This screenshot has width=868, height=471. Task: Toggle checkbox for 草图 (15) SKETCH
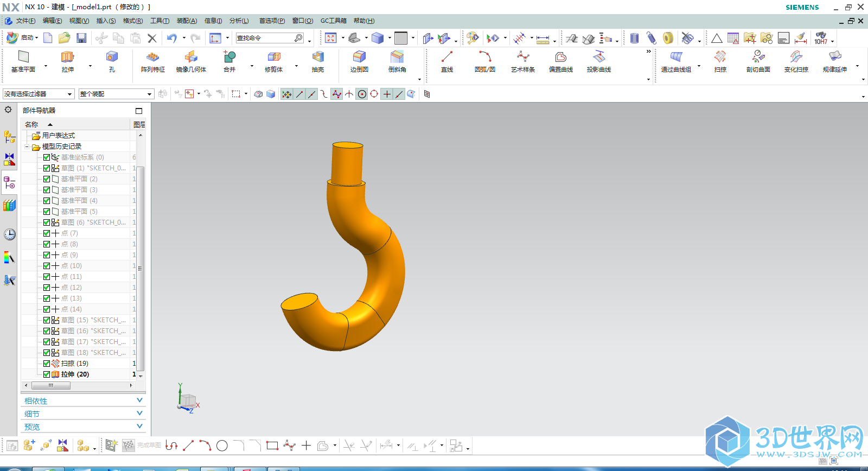tap(47, 320)
